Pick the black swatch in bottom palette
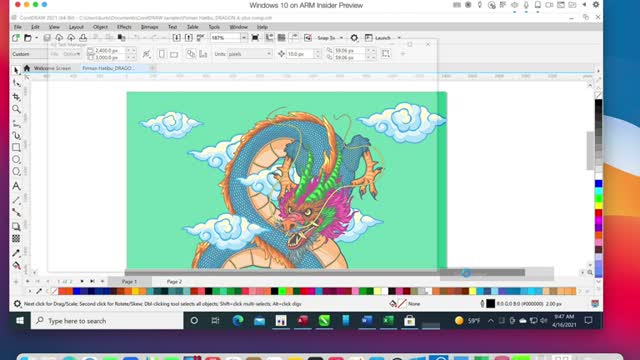The height and width of the screenshot is (360, 640). click(209, 291)
